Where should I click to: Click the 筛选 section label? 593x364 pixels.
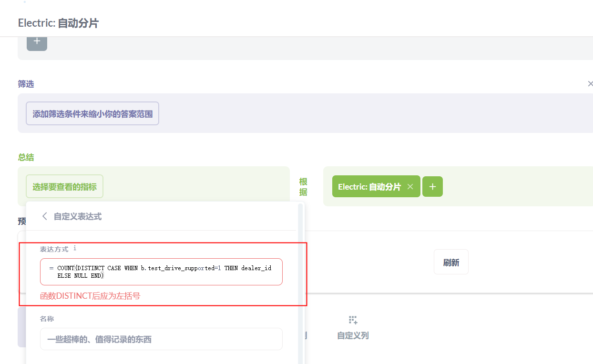coord(26,84)
